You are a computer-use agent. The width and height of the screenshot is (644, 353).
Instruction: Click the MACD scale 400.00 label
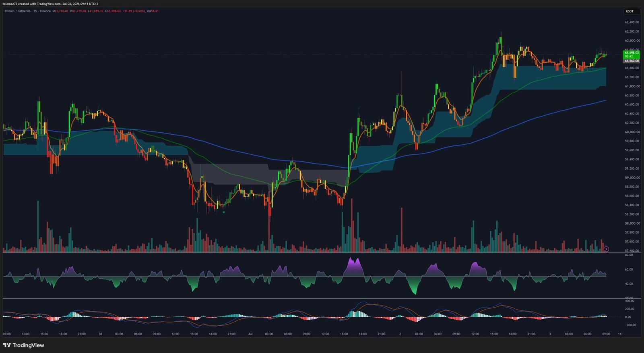(x=630, y=301)
